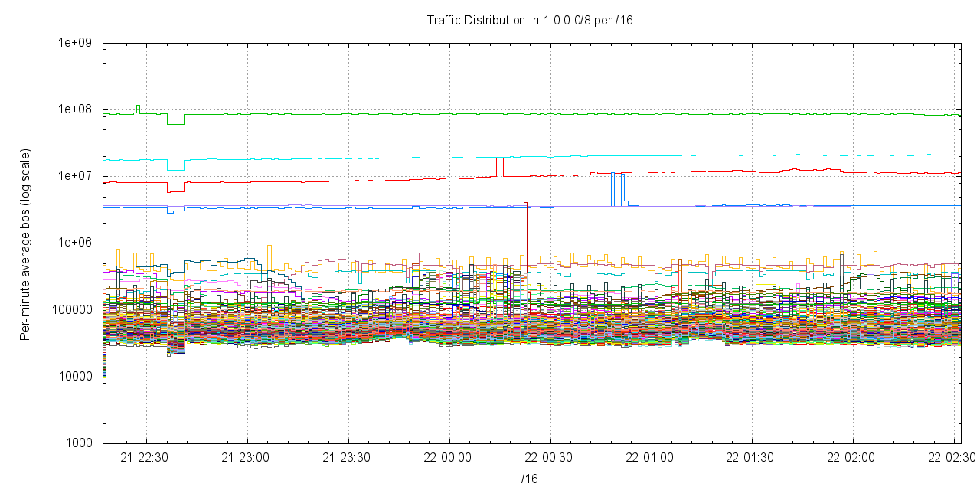Click the 100000 y-axis tick label

pyautogui.click(x=73, y=310)
